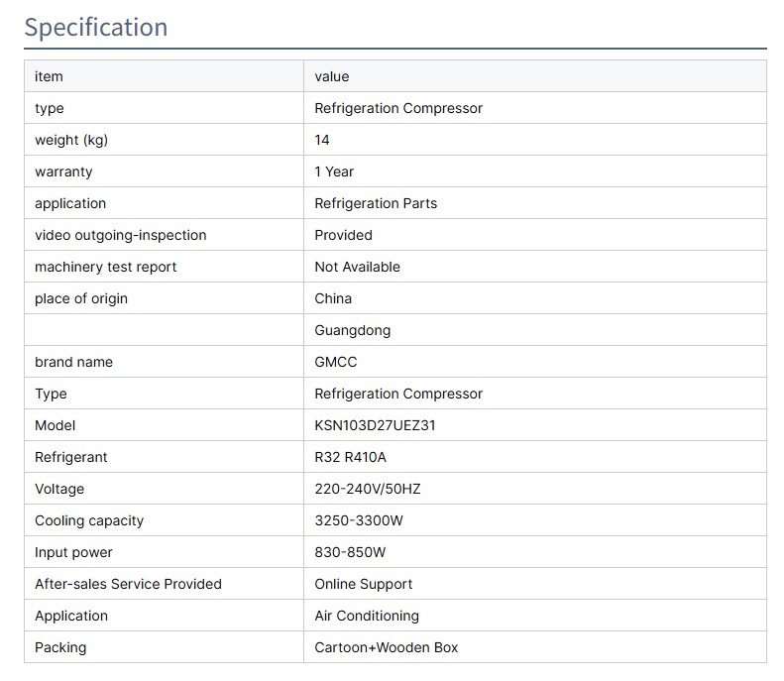Click the 'China' place of origin value
This screenshot has height=681, width=784.
coord(333,298)
